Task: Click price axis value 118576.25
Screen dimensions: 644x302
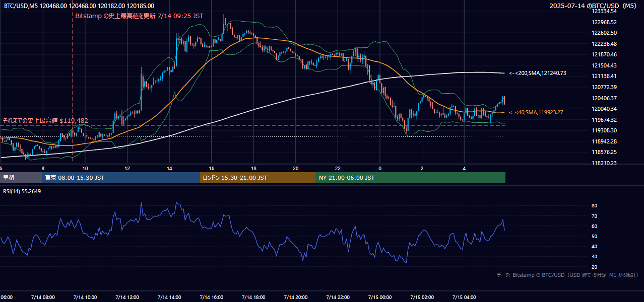Action: [x=605, y=152]
